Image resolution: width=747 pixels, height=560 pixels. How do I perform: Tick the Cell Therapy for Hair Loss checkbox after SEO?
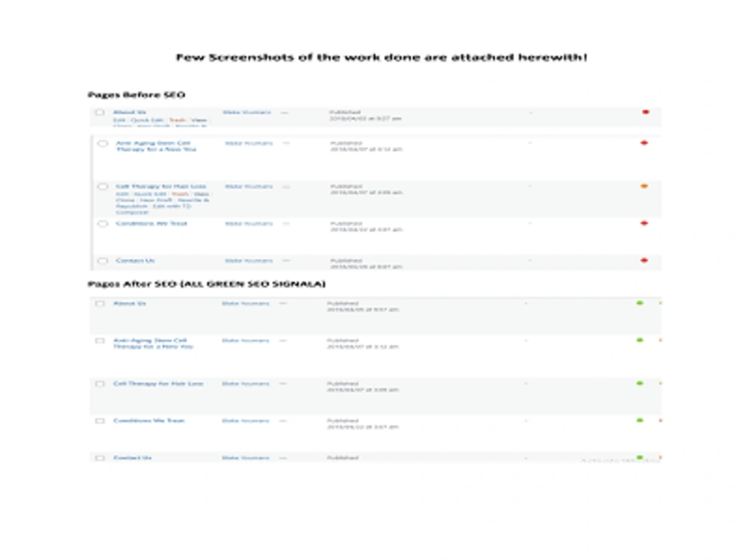tap(99, 384)
